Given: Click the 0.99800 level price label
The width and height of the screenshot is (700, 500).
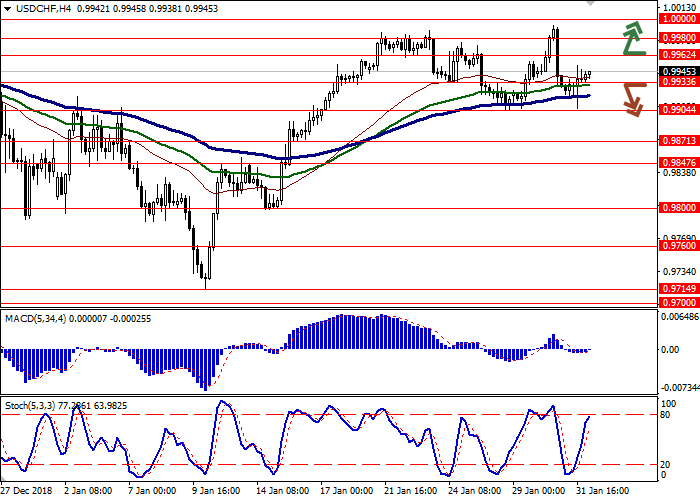Looking at the screenshot, I should click(679, 38).
